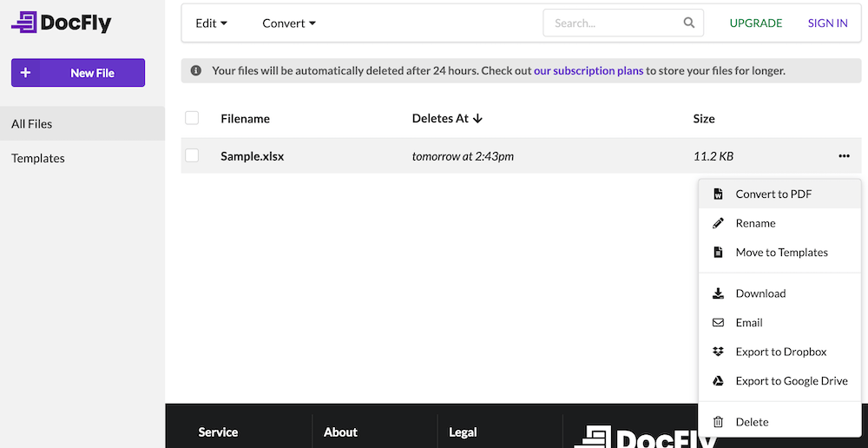Choose Export to Google Drive option
868x448 pixels.
click(x=779, y=381)
